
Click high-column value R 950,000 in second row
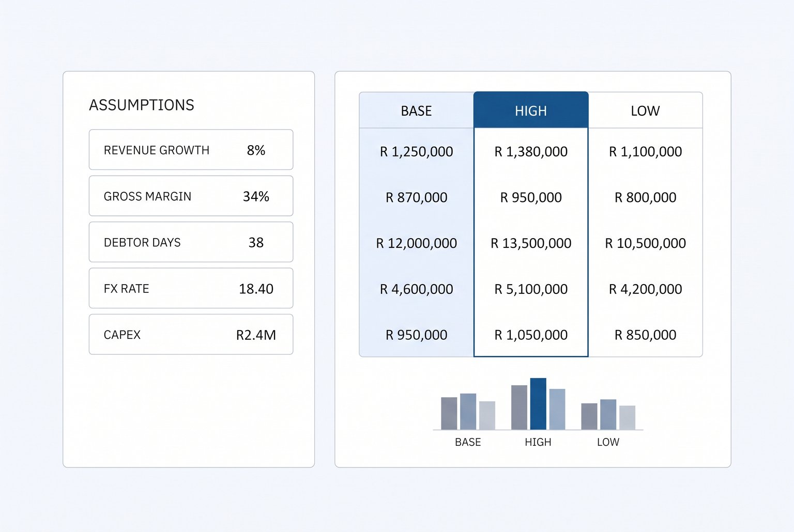[531, 197]
